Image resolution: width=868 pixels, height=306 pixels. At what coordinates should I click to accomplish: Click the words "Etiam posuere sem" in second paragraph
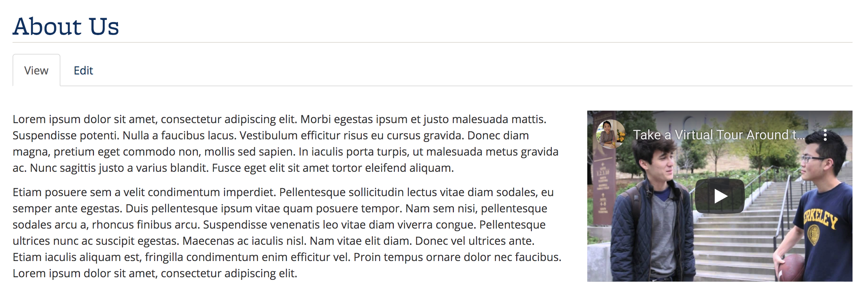tap(62, 192)
